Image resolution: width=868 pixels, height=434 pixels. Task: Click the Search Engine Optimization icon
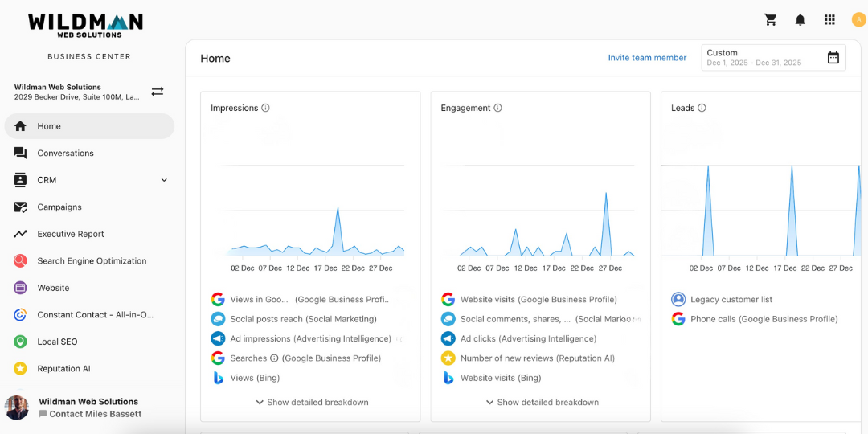(x=20, y=260)
